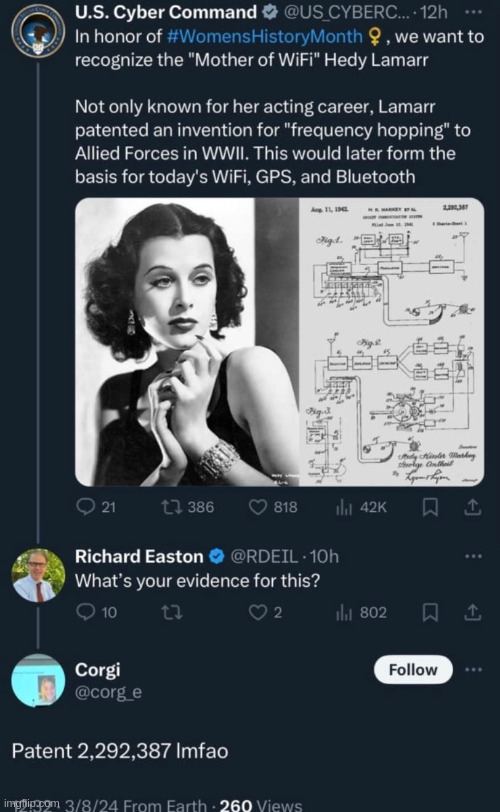This screenshot has width=500, height=812.
Task: Share Richard Easton's reply
Action: pyautogui.click(x=472, y=613)
